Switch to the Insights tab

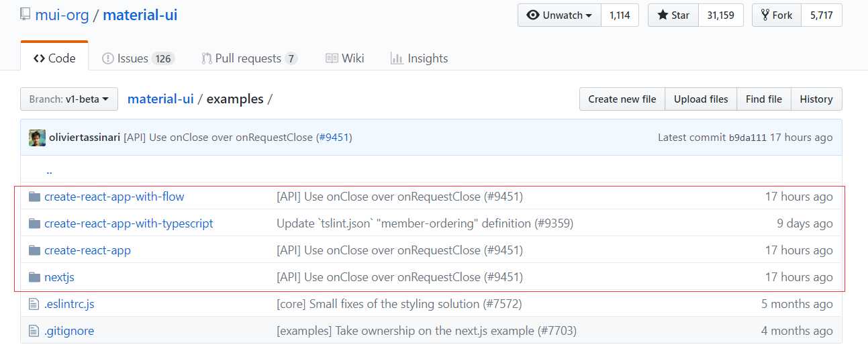[419, 58]
